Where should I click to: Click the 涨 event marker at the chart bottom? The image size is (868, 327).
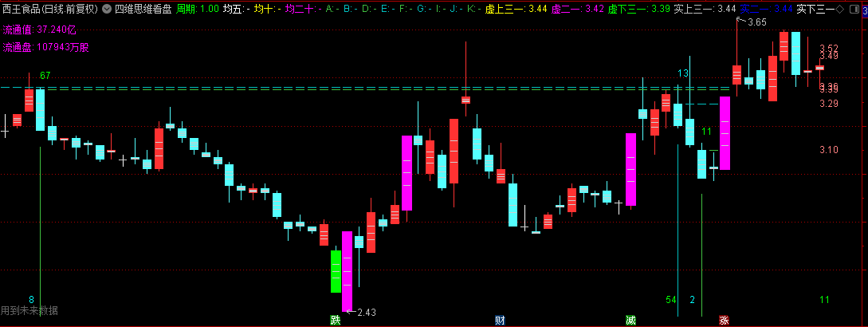pos(724,320)
